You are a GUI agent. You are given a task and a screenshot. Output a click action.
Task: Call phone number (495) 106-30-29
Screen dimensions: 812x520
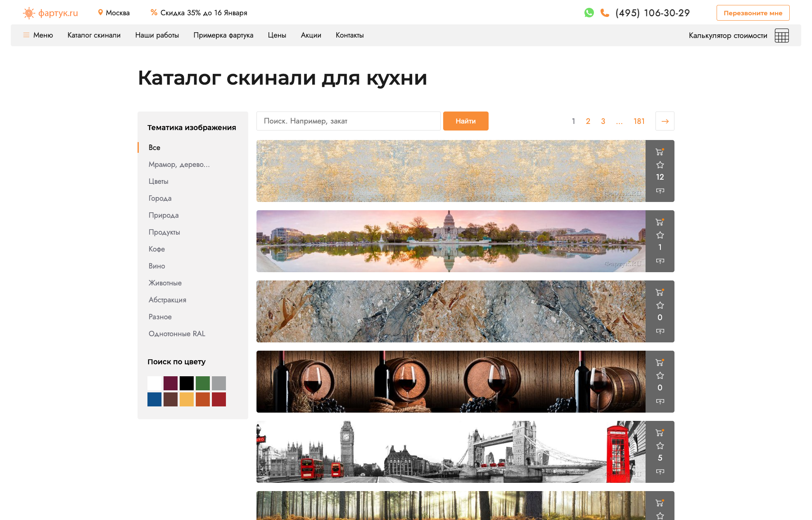(x=652, y=13)
